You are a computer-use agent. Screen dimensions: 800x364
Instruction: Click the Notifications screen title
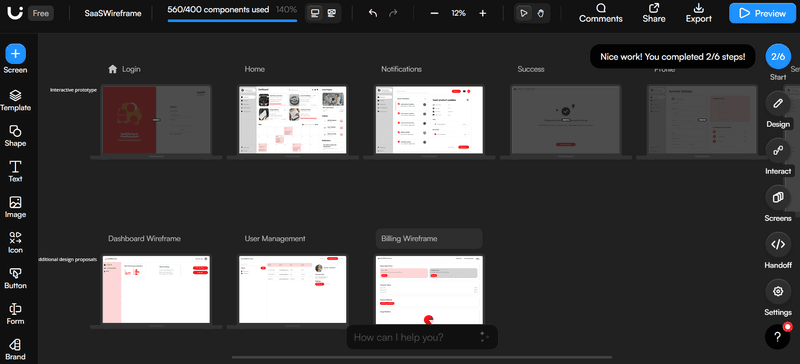tap(402, 69)
